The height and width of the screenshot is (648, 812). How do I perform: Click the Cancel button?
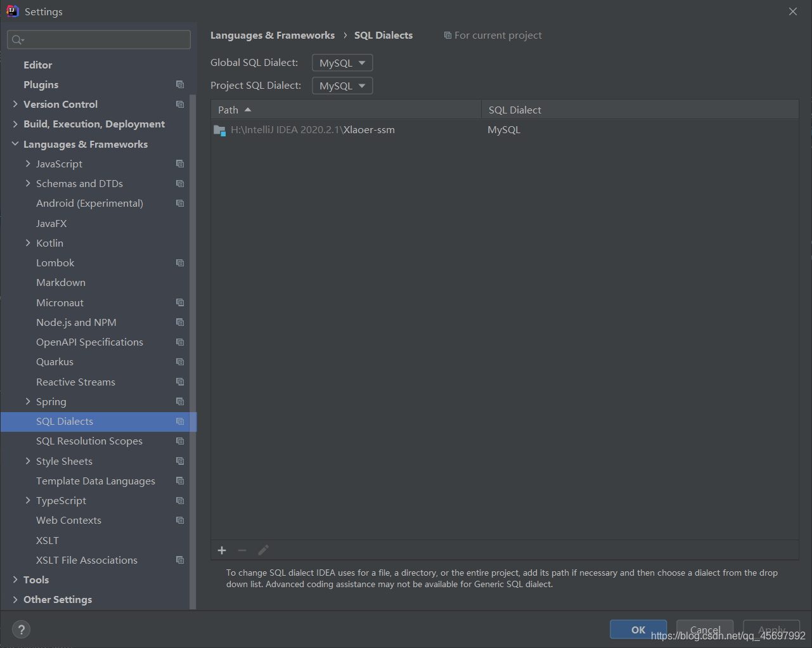coord(705,630)
